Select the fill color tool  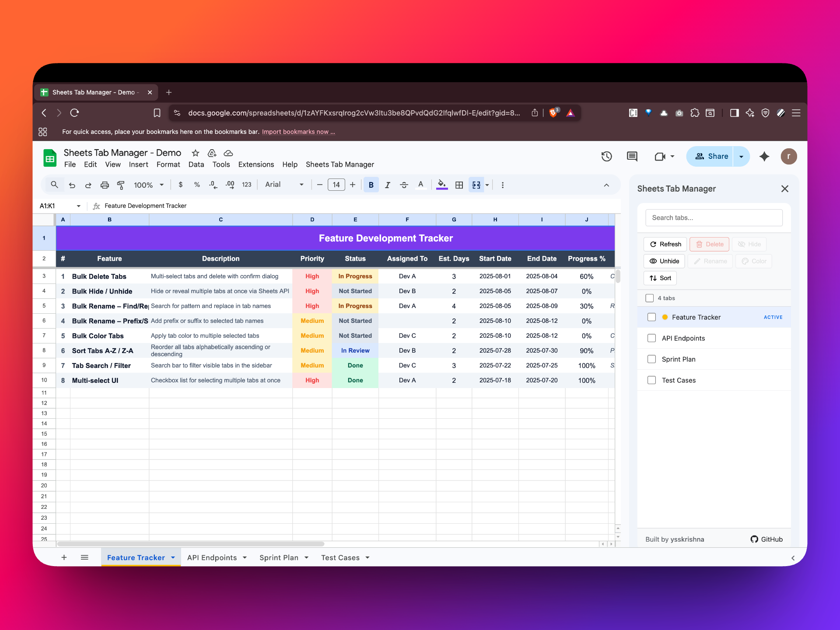[442, 185]
